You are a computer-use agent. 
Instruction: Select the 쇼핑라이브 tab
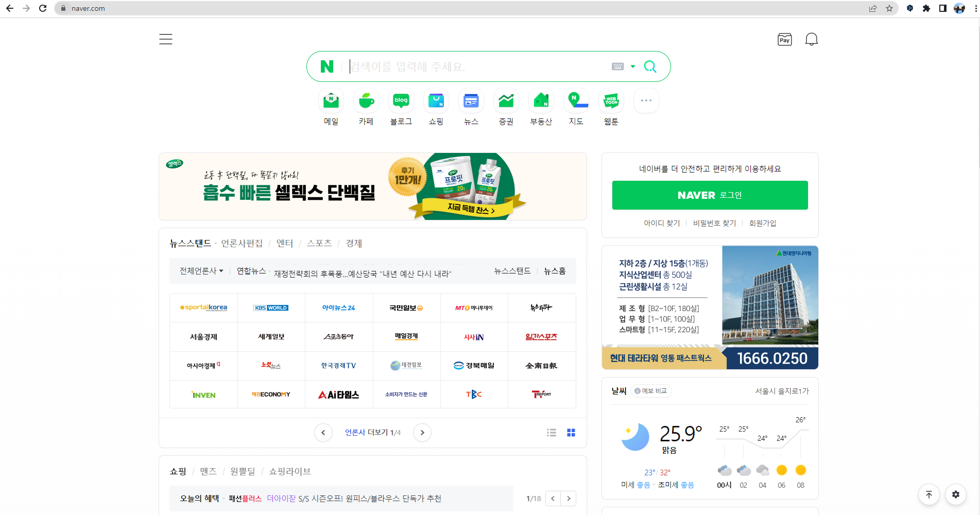tap(290, 471)
